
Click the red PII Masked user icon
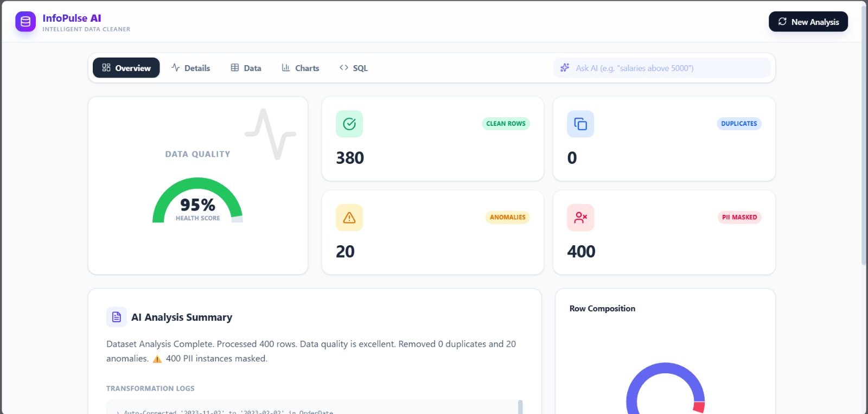click(x=580, y=218)
